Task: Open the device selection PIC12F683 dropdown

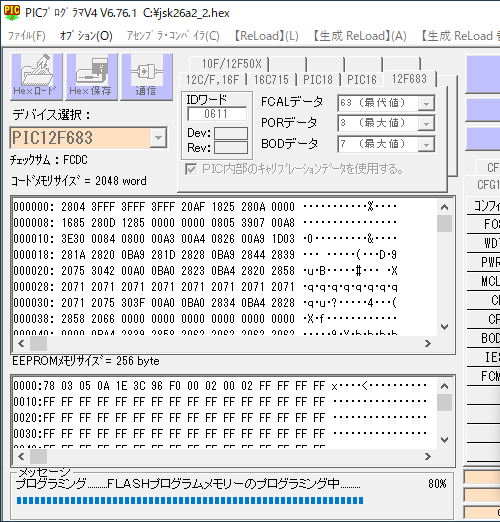Action: 158,137
